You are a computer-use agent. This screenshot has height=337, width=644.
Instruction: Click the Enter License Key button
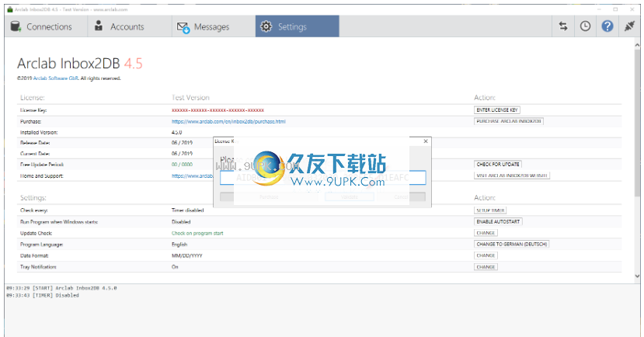coord(497,110)
